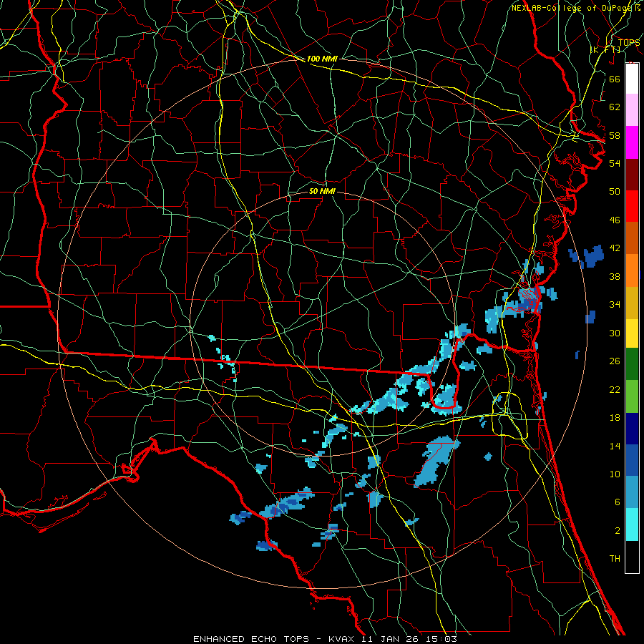Click the 10 value in the legend
Viewport: 644px width, 644px height.
(615, 474)
